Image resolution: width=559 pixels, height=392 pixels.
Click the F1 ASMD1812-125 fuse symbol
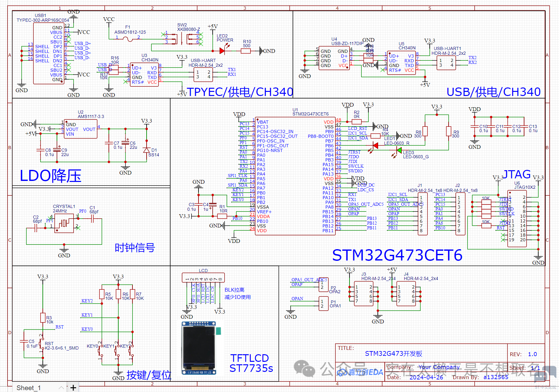128,39
